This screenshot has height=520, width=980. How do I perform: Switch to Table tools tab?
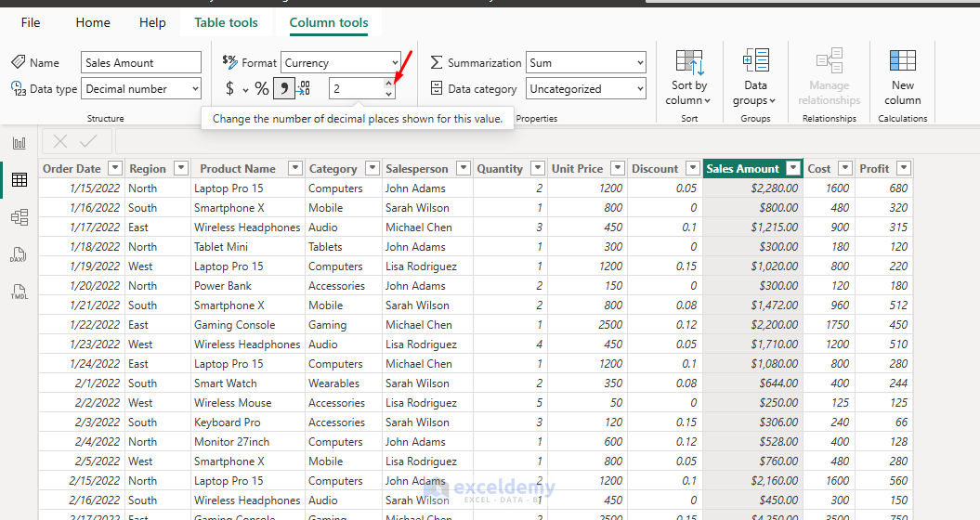(x=227, y=22)
